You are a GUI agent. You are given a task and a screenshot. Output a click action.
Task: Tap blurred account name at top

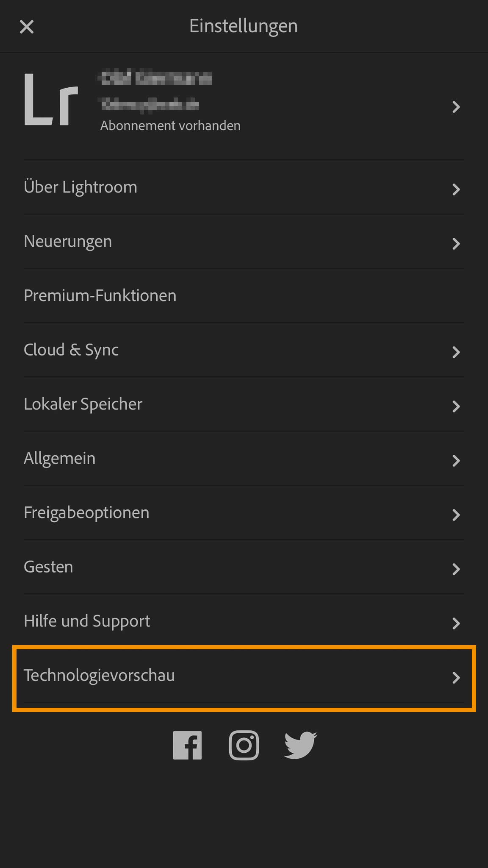click(x=155, y=78)
